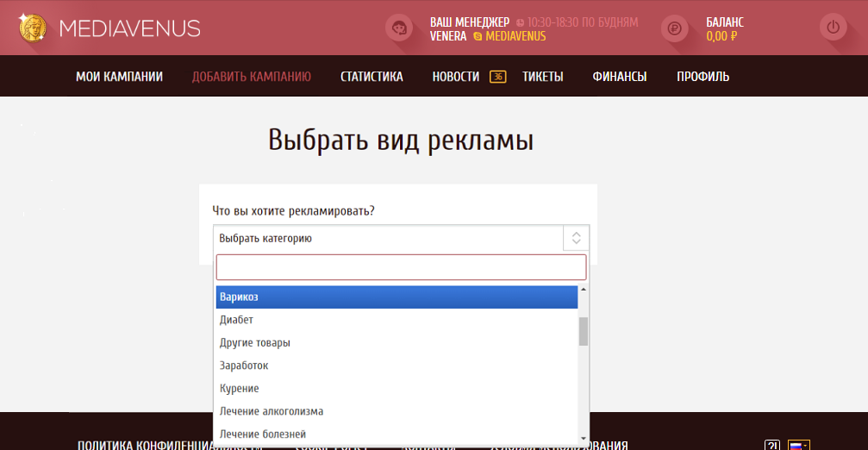Click working hours 10:30-18:30 ПО БУДНЯМ
The image size is (868, 450).
click(583, 22)
